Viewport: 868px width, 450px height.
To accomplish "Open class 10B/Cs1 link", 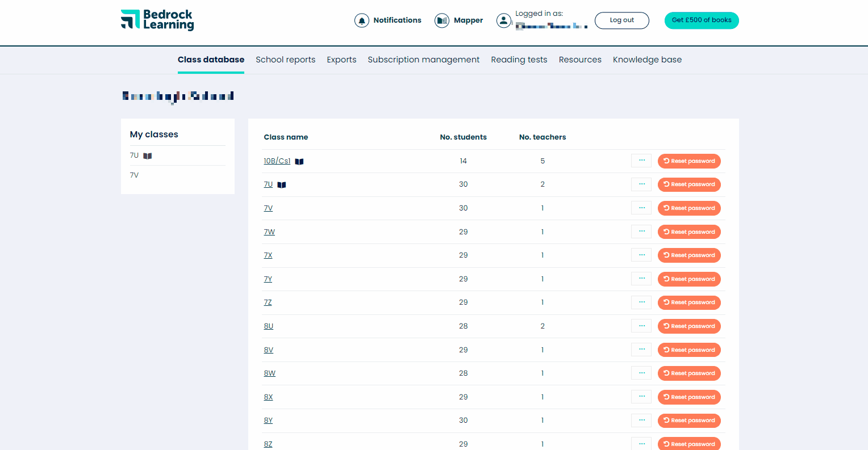I will click(277, 161).
